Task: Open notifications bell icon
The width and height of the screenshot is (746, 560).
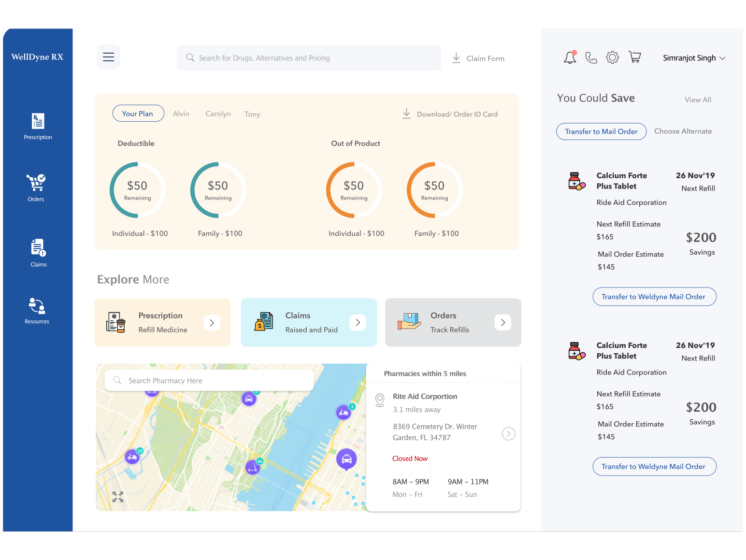Action: click(x=570, y=57)
